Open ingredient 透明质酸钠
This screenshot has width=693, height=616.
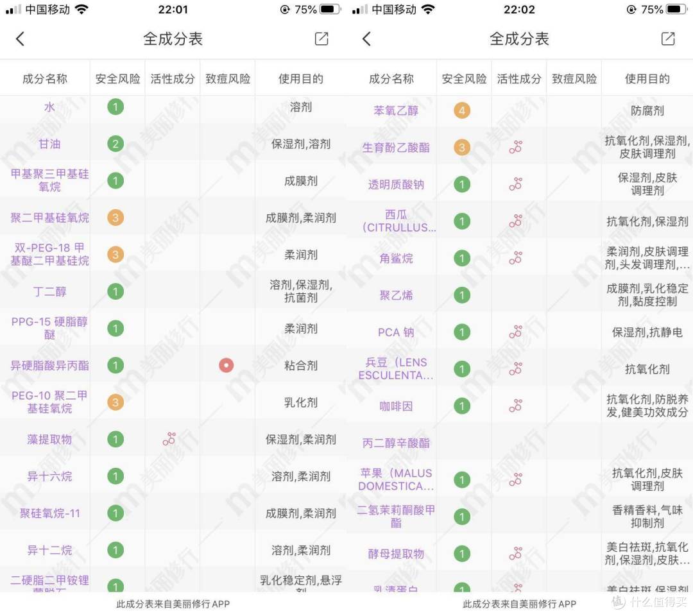tap(396, 184)
